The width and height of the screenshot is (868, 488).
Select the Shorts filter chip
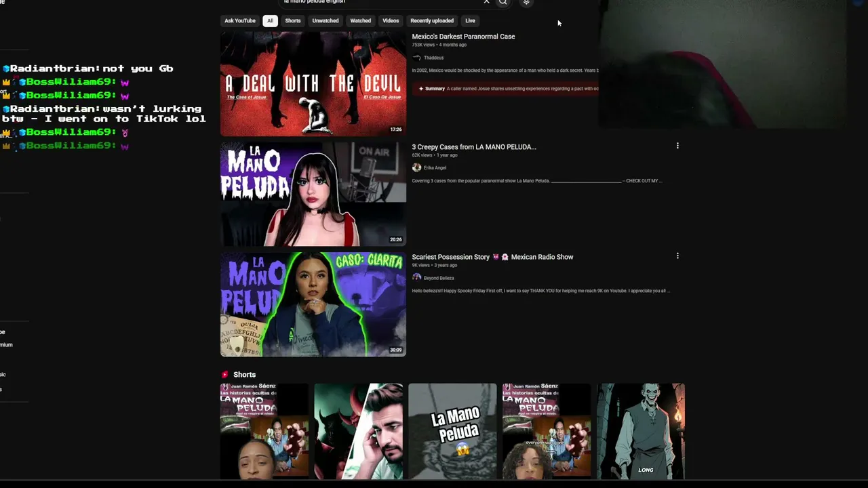click(293, 20)
